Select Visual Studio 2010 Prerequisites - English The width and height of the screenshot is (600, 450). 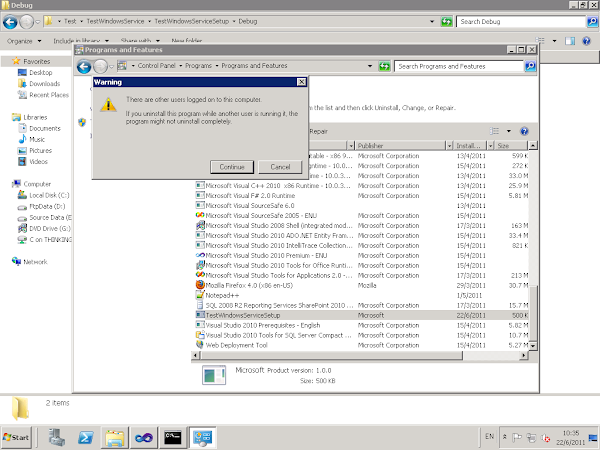362,325
